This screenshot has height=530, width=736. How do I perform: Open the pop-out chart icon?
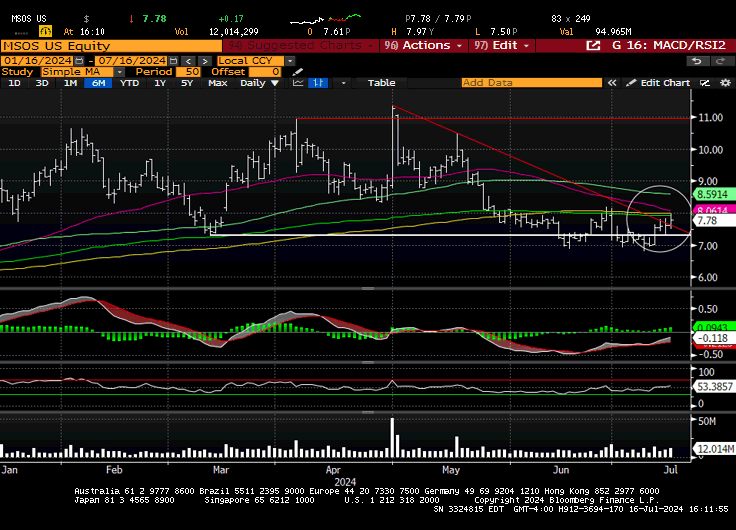coord(593,46)
